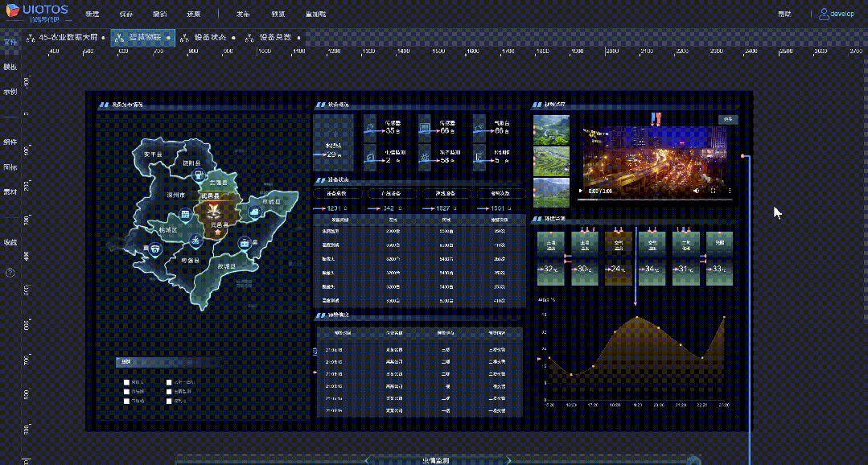Open the video player three-dot options menu
The image size is (868, 465).
(x=730, y=191)
